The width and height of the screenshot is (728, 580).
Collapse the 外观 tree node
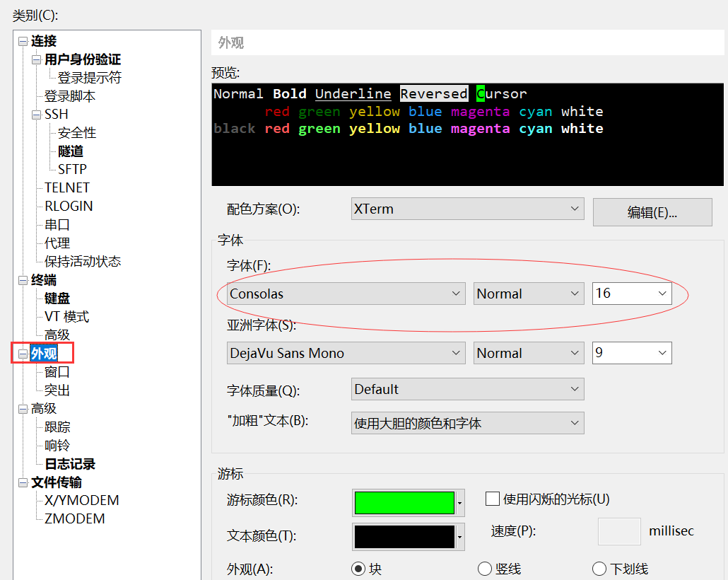tap(23, 354)
